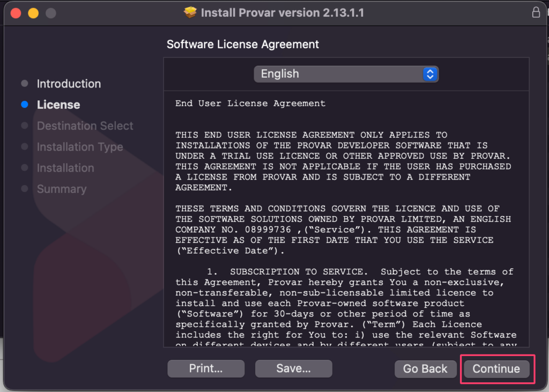
Task: Click the Installation step label
Action: point(65,168)
